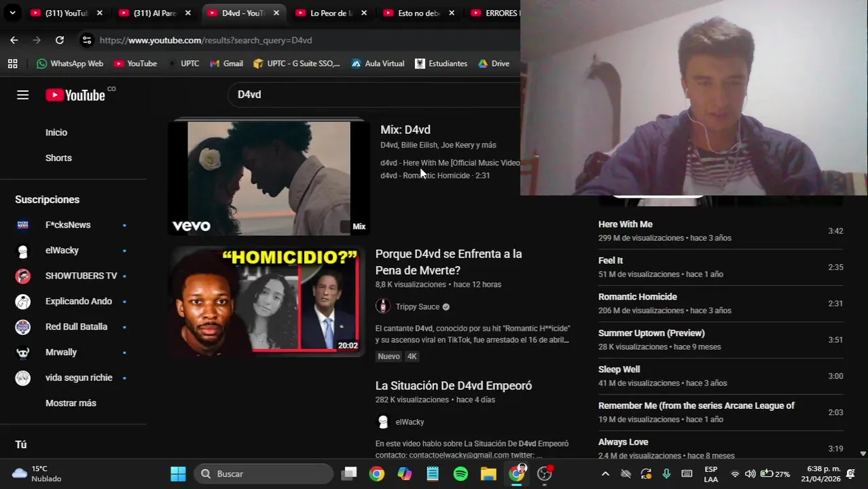Open Trippy Sauce channel avatar
The width and height of the screenshot is (868, 489).
click(x=383, y=307)
